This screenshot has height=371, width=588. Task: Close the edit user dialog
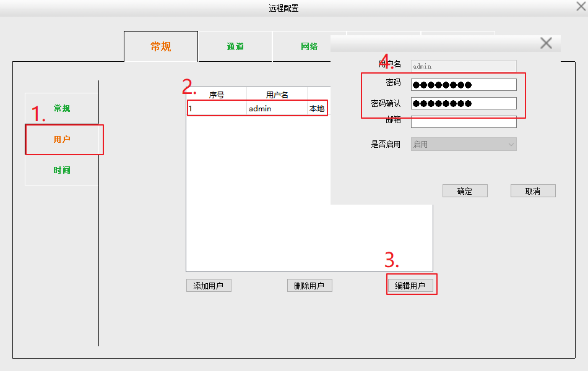[546, 43]
